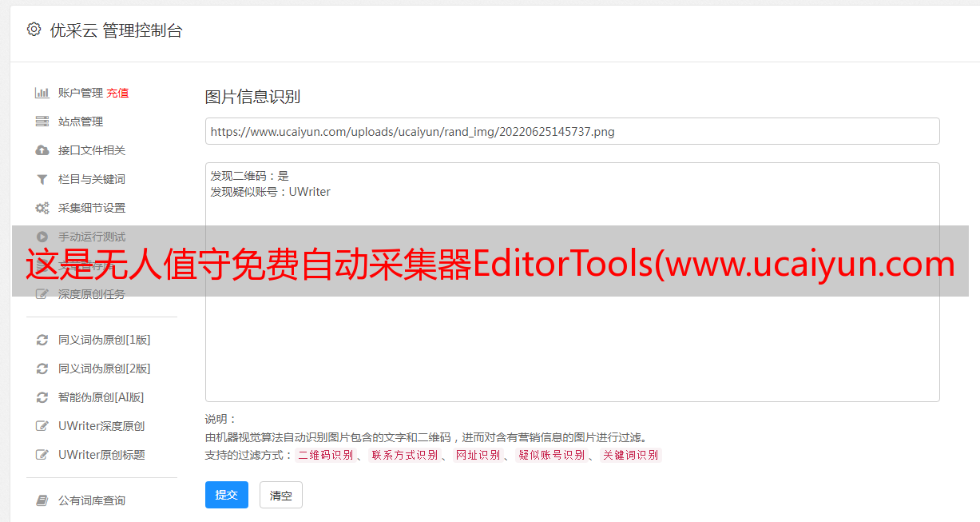This screenshot has width=980, height=522.
Task: Click the refresh icon for 智能伪原创[AI版]
Action: pyautogui.click(x=42, y=397)
